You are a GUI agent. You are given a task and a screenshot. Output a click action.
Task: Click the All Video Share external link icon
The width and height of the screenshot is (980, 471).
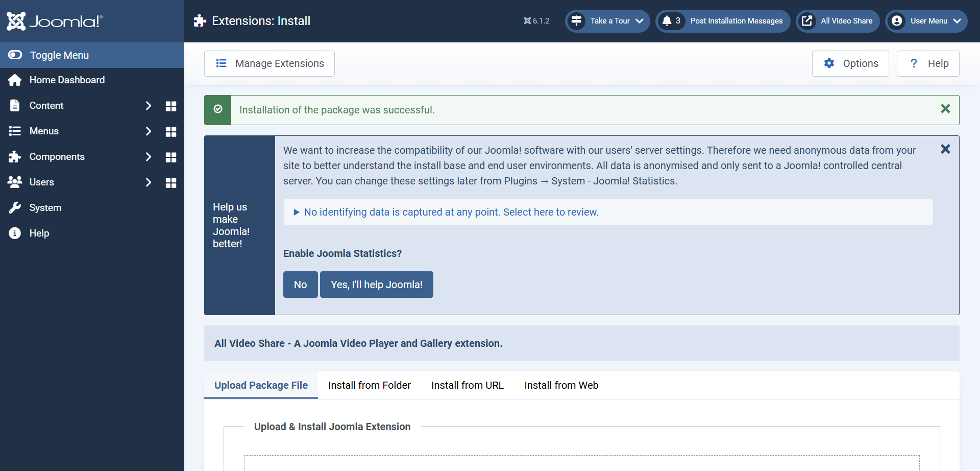pos(807,21)
